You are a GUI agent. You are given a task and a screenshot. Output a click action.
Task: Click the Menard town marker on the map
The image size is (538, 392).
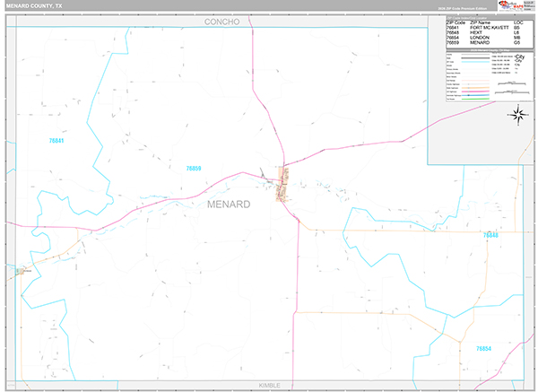tap(282, 183)
